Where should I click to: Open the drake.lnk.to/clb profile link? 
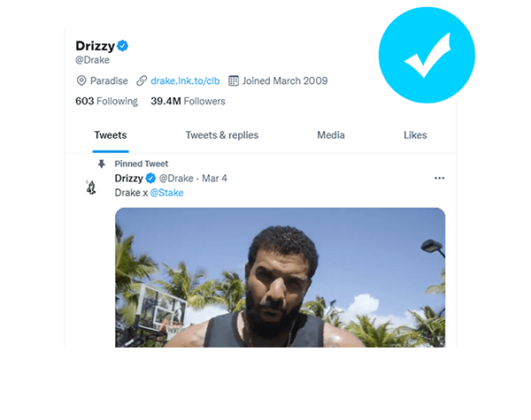(185, 80)
